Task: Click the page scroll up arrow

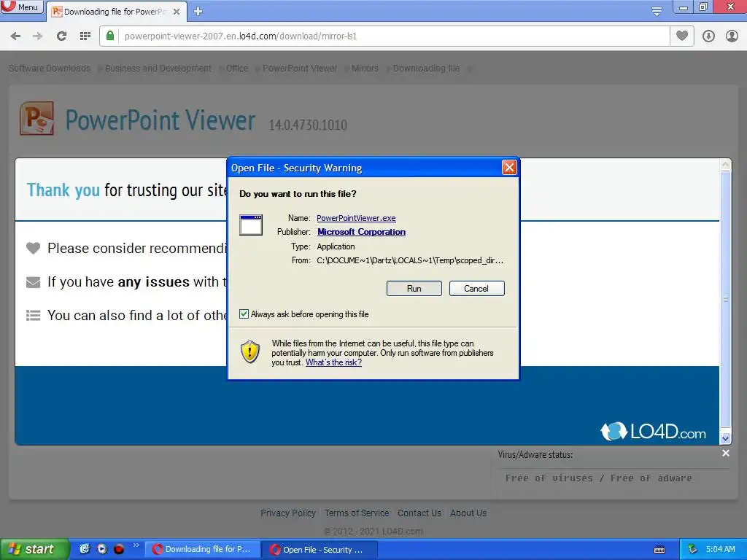Action: [725, 165]
